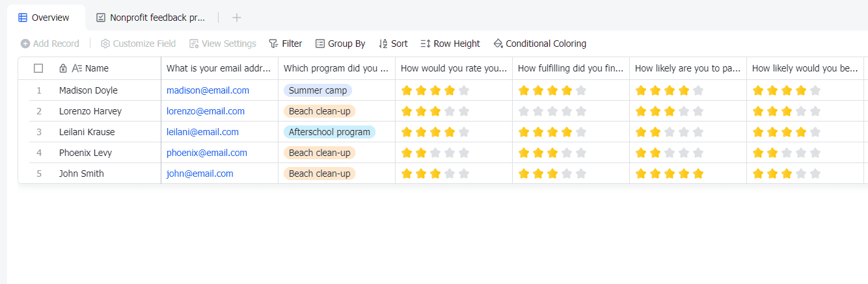868x284 pixels.
Task: Switch to the Overview tab
Action: tap(49, 18)
